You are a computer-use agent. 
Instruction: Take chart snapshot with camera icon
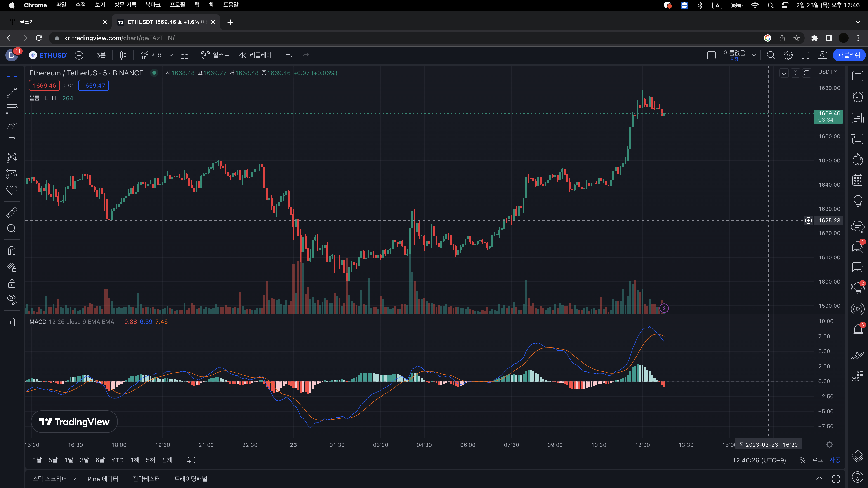click(x=822, y=55)
